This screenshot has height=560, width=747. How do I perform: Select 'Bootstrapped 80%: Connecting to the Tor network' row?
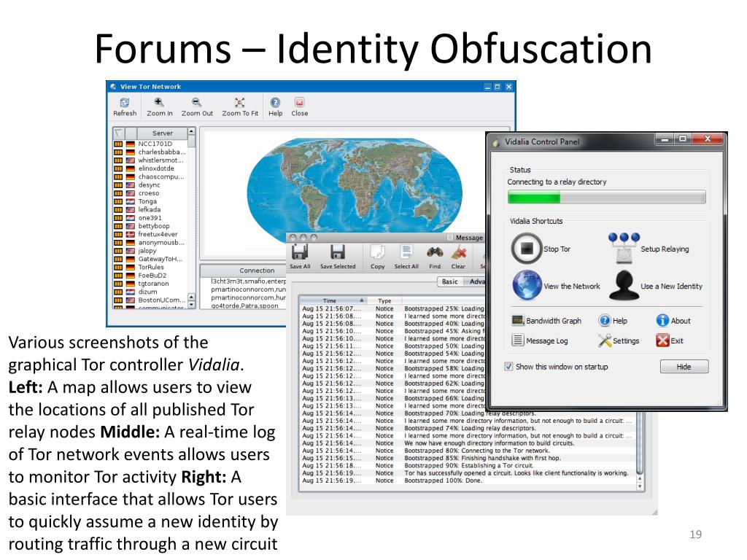coord(468,451)
